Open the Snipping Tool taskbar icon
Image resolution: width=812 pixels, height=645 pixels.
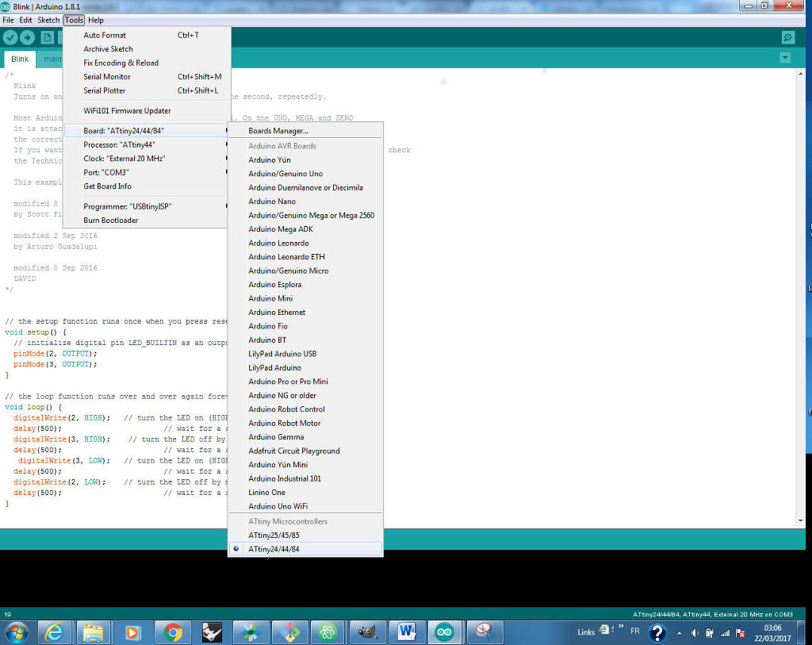(x=484, y=632)
